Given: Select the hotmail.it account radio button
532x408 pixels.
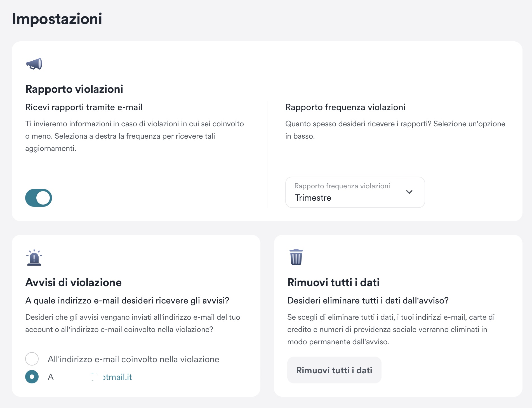Looking at the screenshot, I should tap(32, 377).
